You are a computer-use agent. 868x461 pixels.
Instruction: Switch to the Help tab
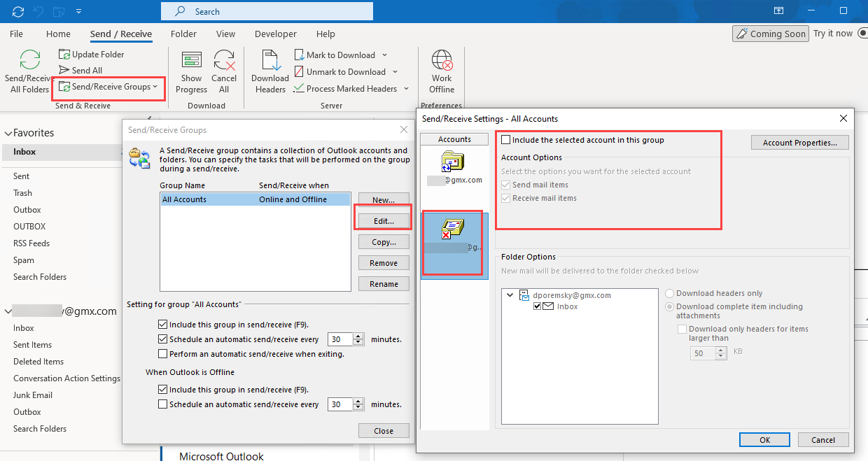coord(325,34)
